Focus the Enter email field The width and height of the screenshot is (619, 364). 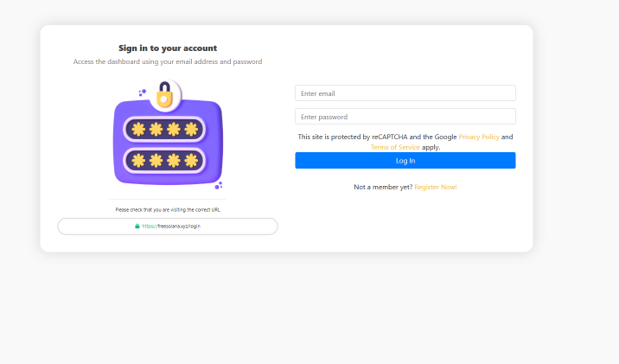tap(405, 93)
